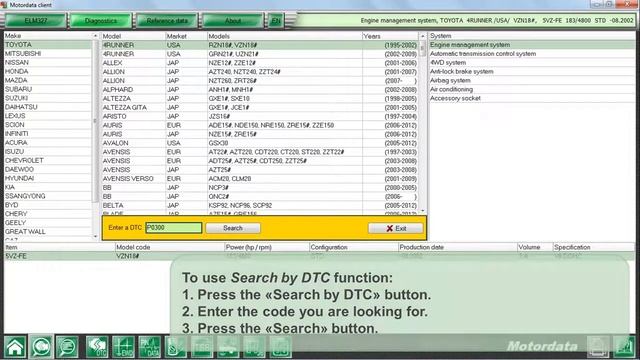Open the graph chart icon bottom right
The width and height of the screenshot is (640, 360).
click(624, 347)
